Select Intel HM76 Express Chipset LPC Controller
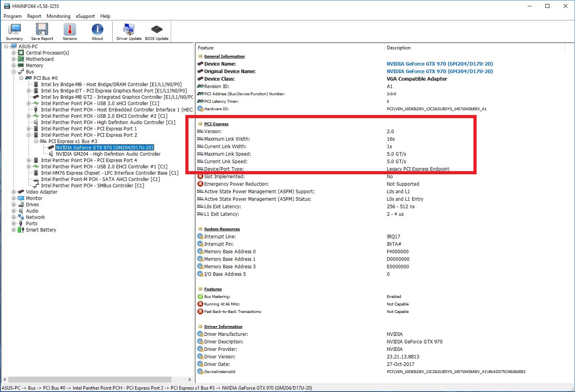The image size is (575, 392). point(110,173)
